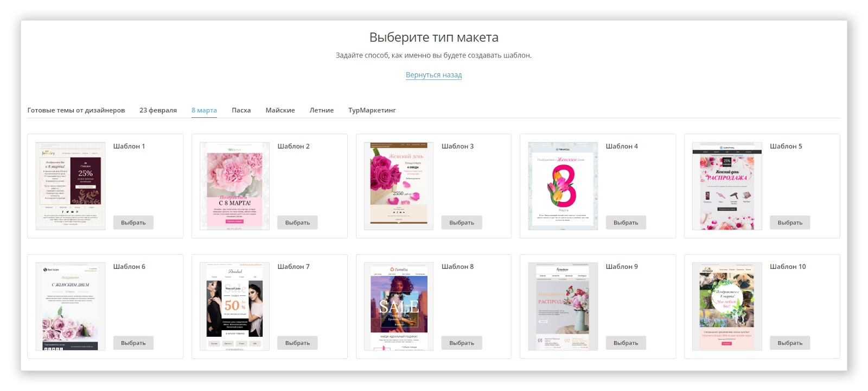868x391 pixels.
Task: Open the Пасха tab
Action: tap(241, 110)
